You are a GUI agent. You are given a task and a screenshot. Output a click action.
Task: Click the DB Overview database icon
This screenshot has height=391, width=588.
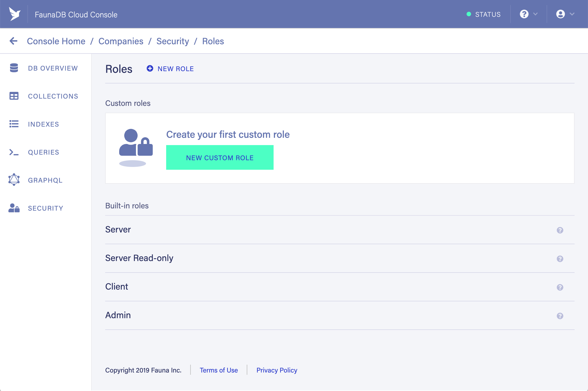coord(14,68)
